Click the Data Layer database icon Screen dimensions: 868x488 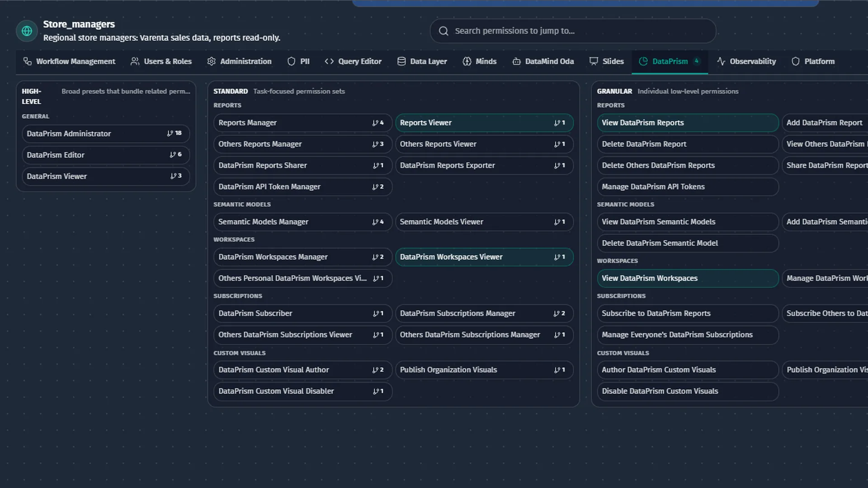click(401, 61)
